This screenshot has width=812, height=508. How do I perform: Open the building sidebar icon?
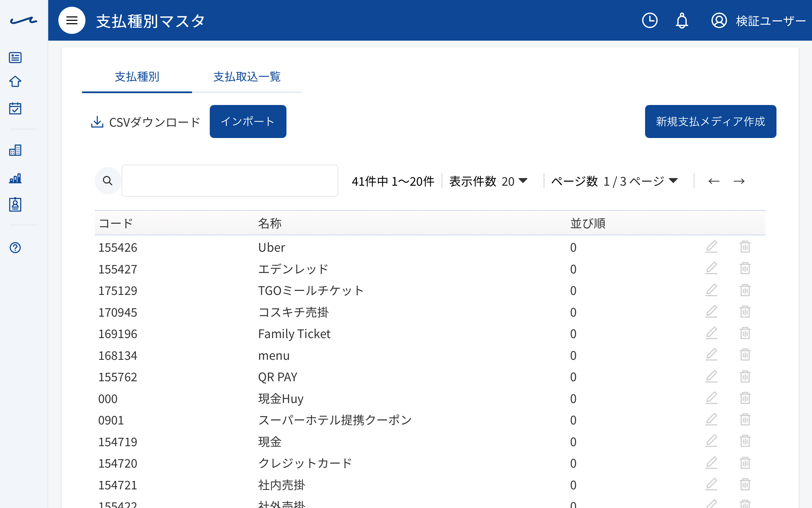(x=15, y=150)
